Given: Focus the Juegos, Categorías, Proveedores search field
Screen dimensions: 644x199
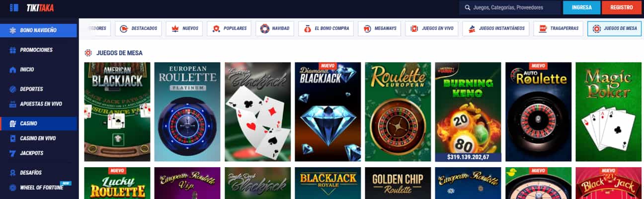Looking at the screenshot, I should point(510,7).
